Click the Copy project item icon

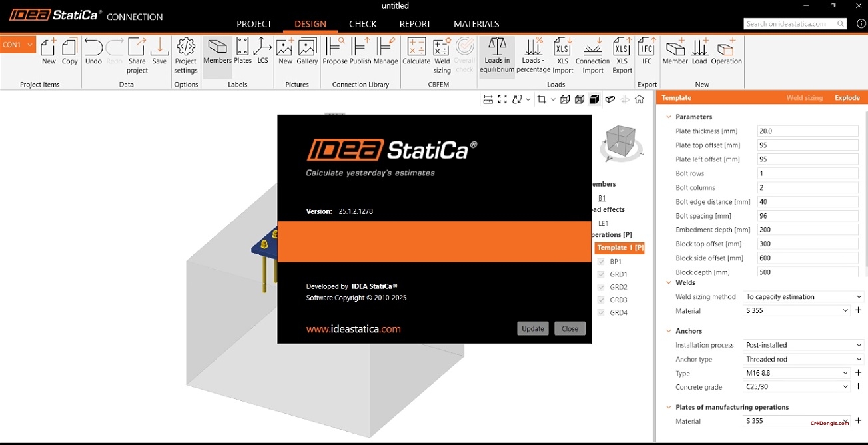coord(70,51)
